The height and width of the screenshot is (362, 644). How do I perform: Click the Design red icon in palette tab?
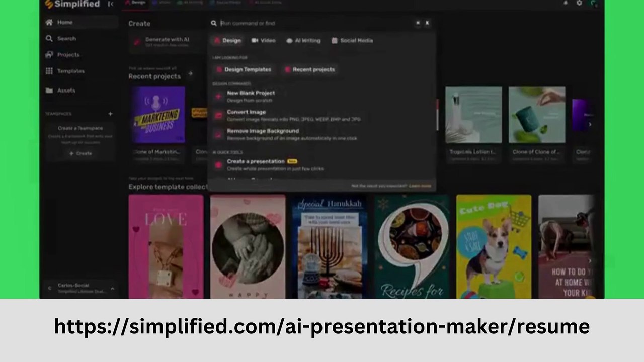(217, 40)
